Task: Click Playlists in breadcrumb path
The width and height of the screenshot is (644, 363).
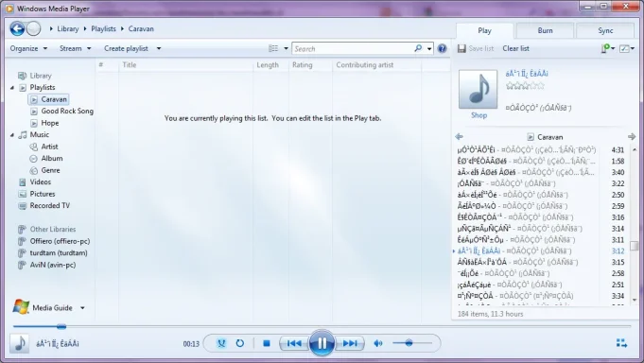Action: pos(103,28)
